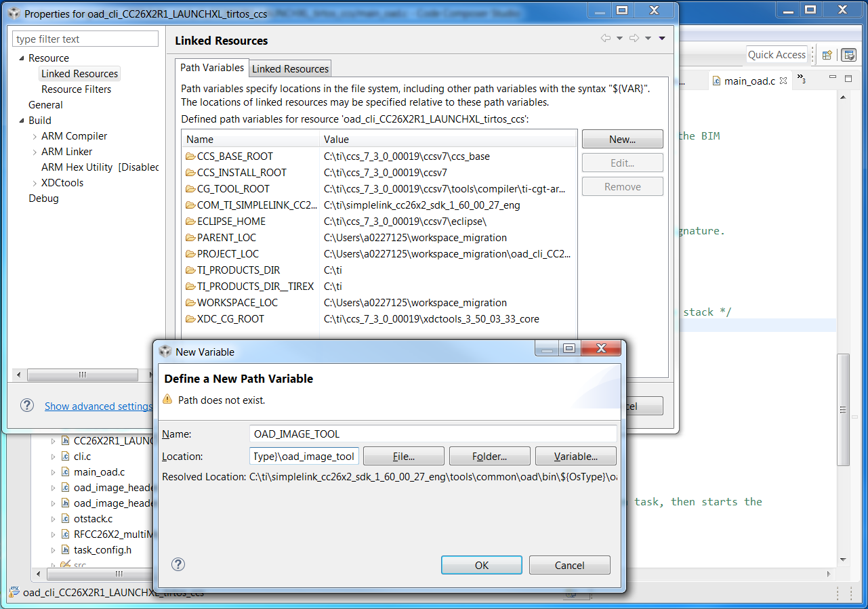
Task: Open Folder... browser for location
Action: pyautogui.click(x=489, y=456)
